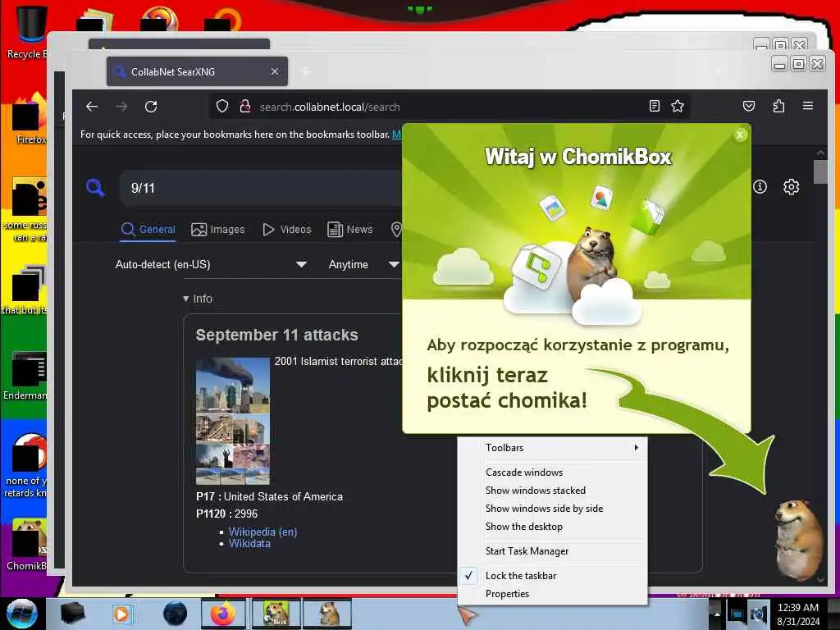Click the address bar URL field
840x630 pixels.
click(450, 107)
